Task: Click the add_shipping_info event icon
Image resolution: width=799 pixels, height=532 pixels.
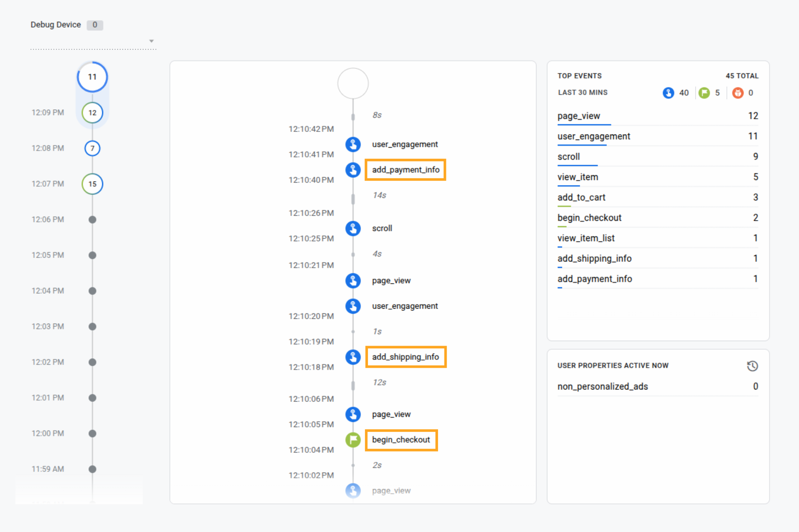Action: (x=353, y=357)
